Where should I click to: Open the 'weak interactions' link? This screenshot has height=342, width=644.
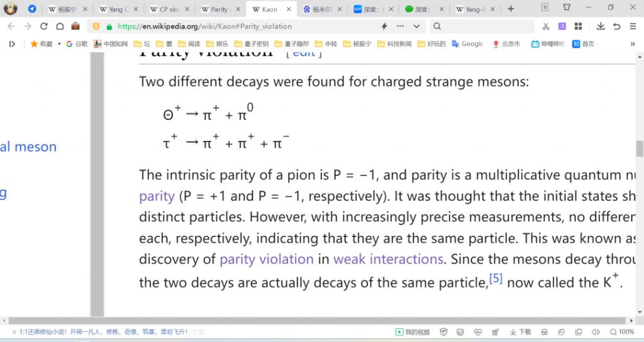(x=388, y=259)
